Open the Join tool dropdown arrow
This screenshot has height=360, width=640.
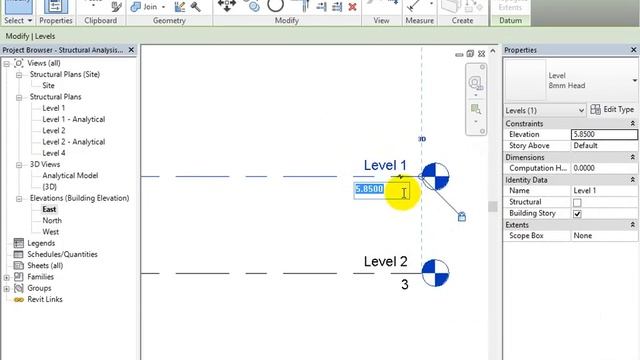click(x=163, y=7)
